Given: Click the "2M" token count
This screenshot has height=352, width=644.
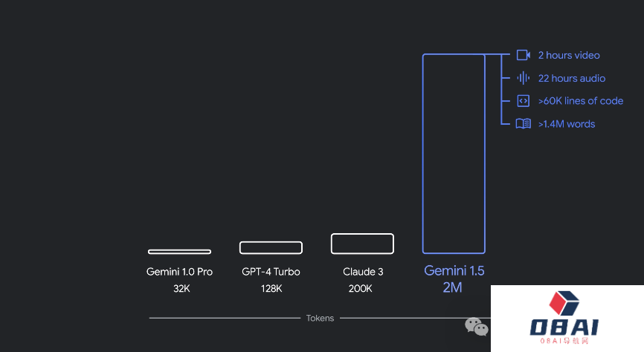Looking at the screenshot, I should [452, 287].
